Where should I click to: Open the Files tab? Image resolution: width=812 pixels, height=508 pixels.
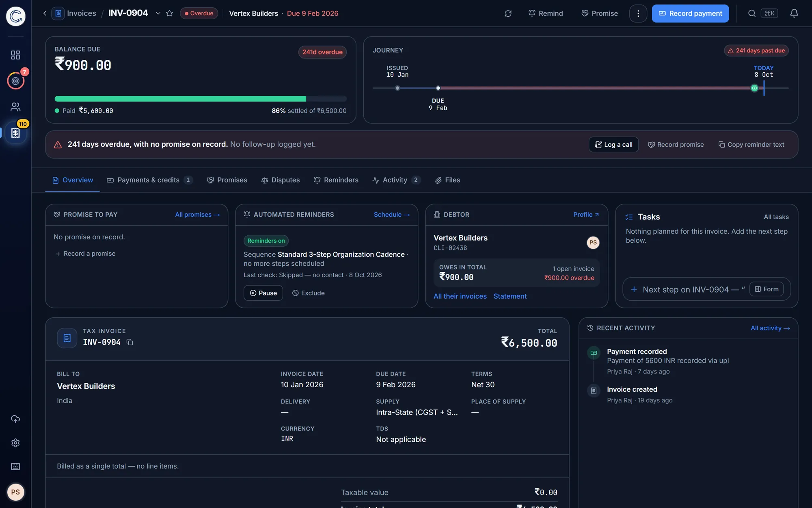point(447,180)
